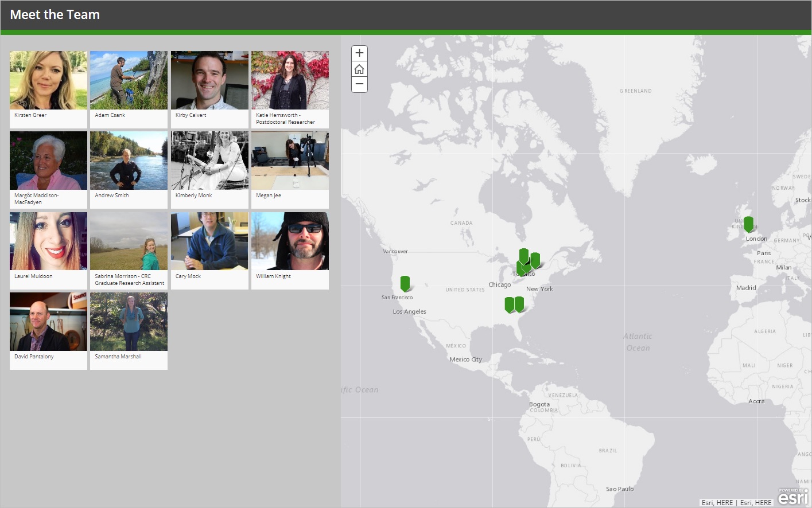Select right marker of the southeastern US pair
The width and height of the screenshot is (812, 508).
point(519,304)
